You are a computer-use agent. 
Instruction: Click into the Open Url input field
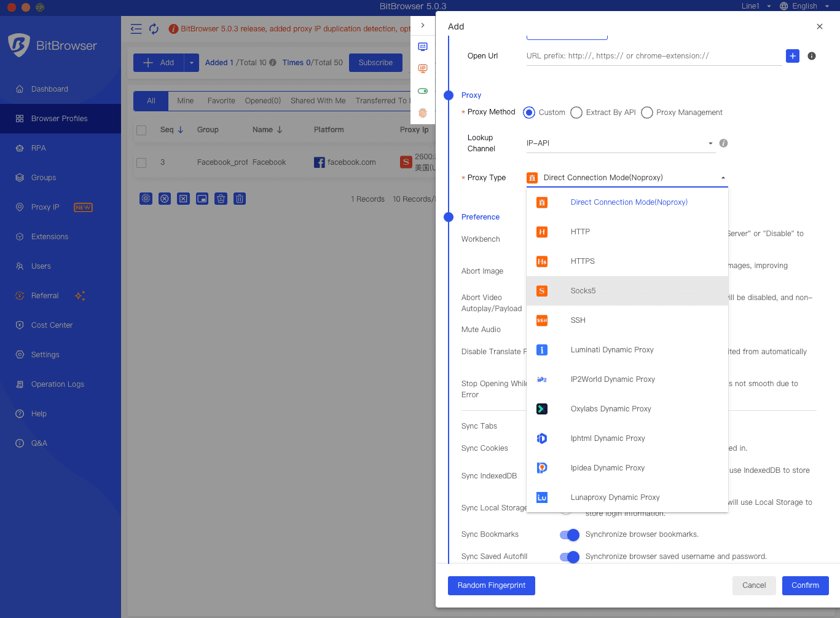tap(653, 56)
